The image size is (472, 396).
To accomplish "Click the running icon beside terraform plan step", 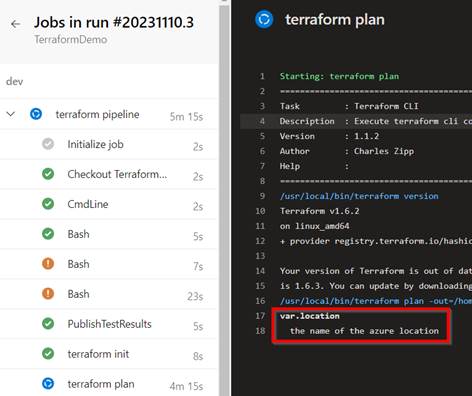I will click(x=48, y=384).
